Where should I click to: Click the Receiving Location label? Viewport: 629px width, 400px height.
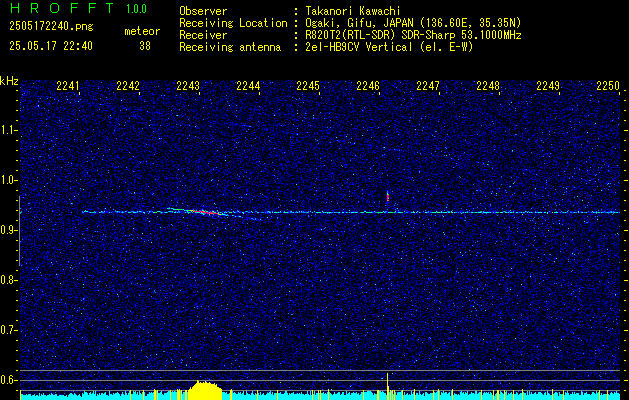[x=233, y=24]
